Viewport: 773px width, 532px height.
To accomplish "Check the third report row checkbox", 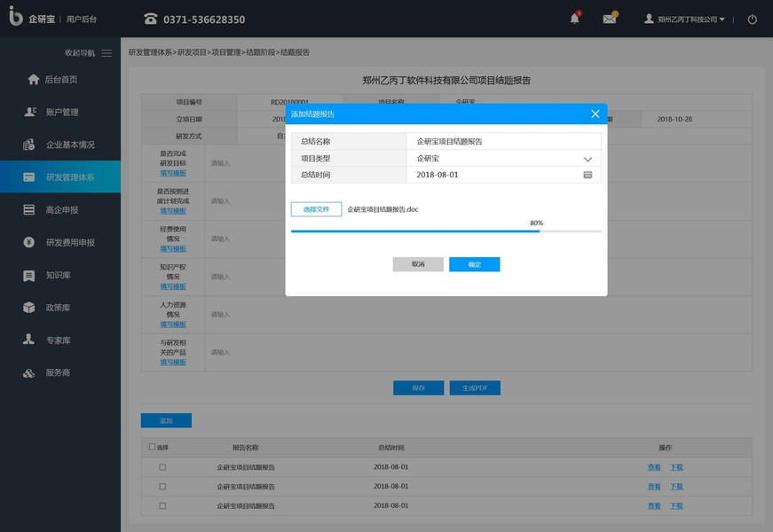I will tap(162, 505).
